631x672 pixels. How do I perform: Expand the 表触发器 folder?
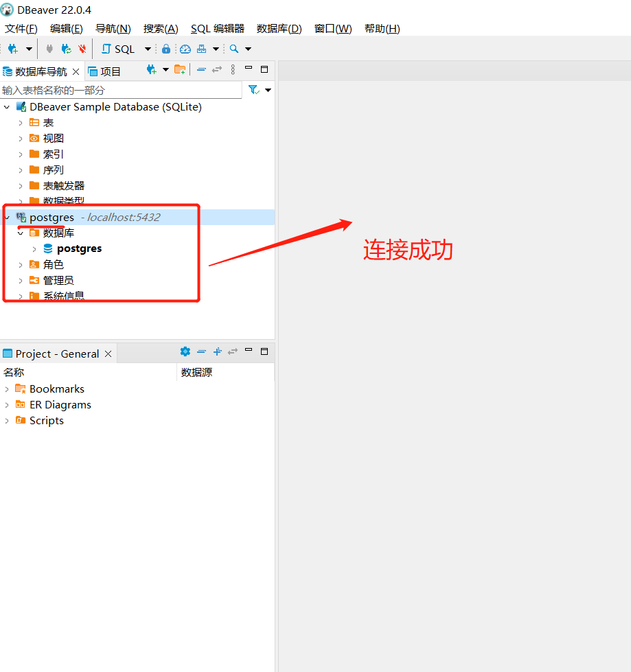[x=21, y=186]
